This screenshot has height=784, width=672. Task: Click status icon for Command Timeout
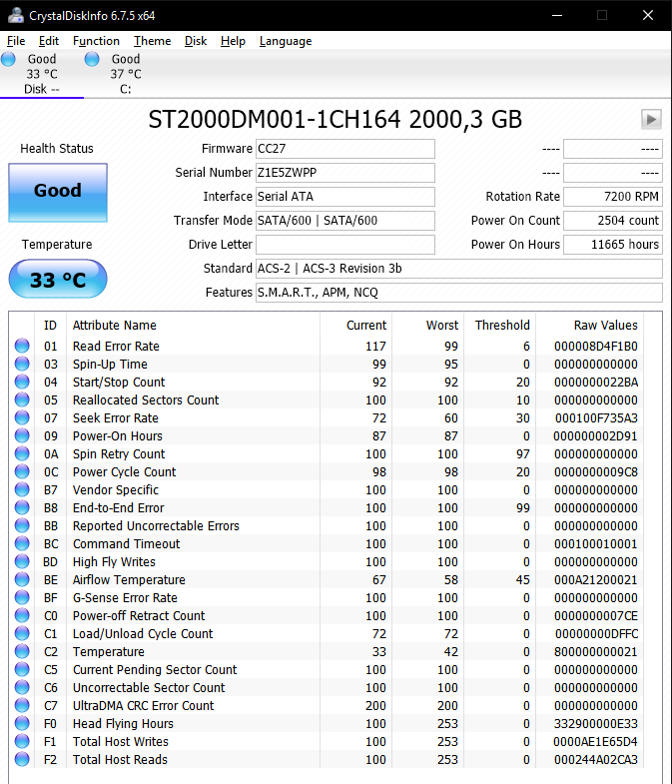coord(22,544)
